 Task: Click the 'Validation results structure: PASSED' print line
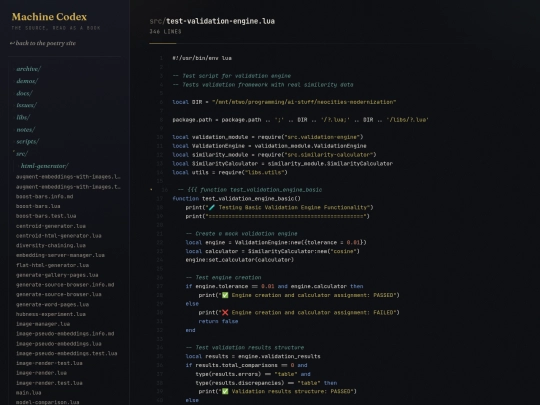[x=278, y=392]
